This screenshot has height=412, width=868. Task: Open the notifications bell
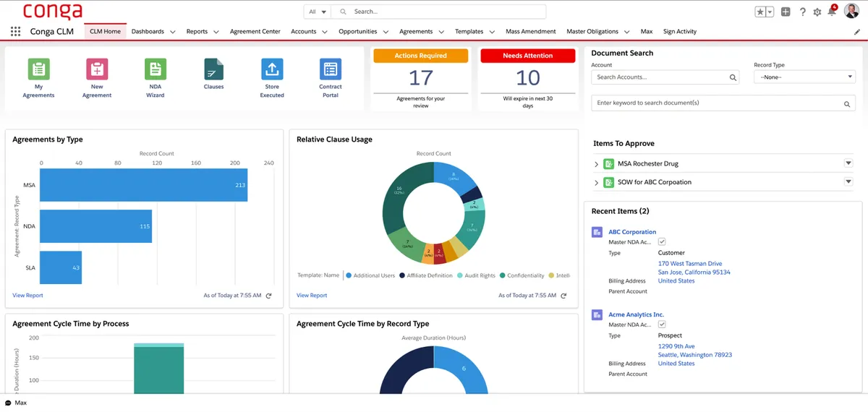832,12
